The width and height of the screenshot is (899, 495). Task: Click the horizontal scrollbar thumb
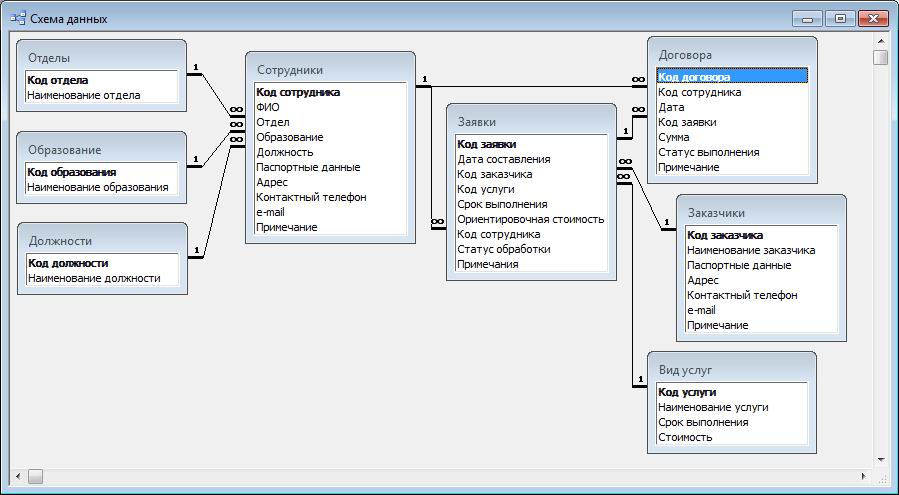(x=34, y=476)
